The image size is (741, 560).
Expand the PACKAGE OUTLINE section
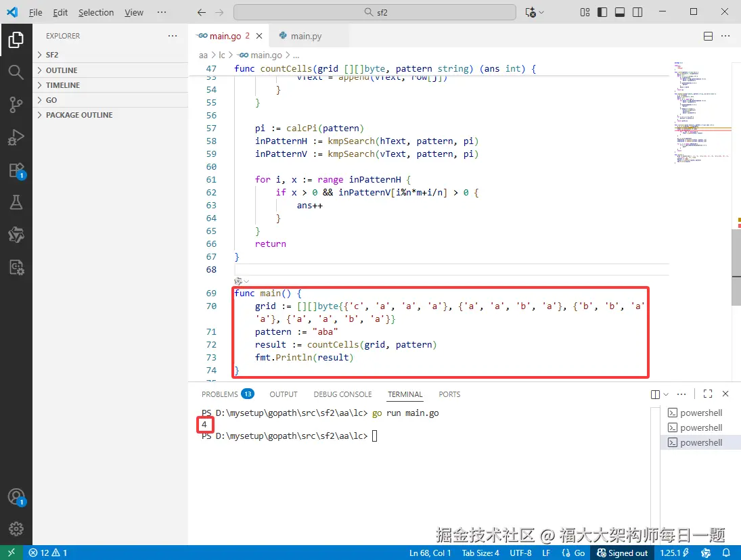pos(110,115)
